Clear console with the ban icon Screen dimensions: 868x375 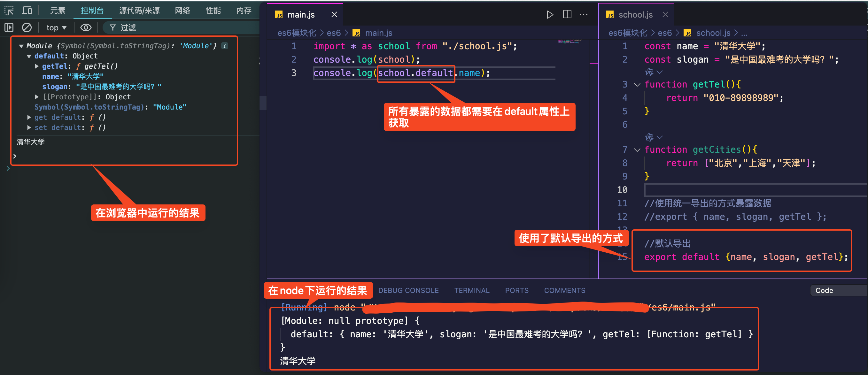[x=27, y=27]
